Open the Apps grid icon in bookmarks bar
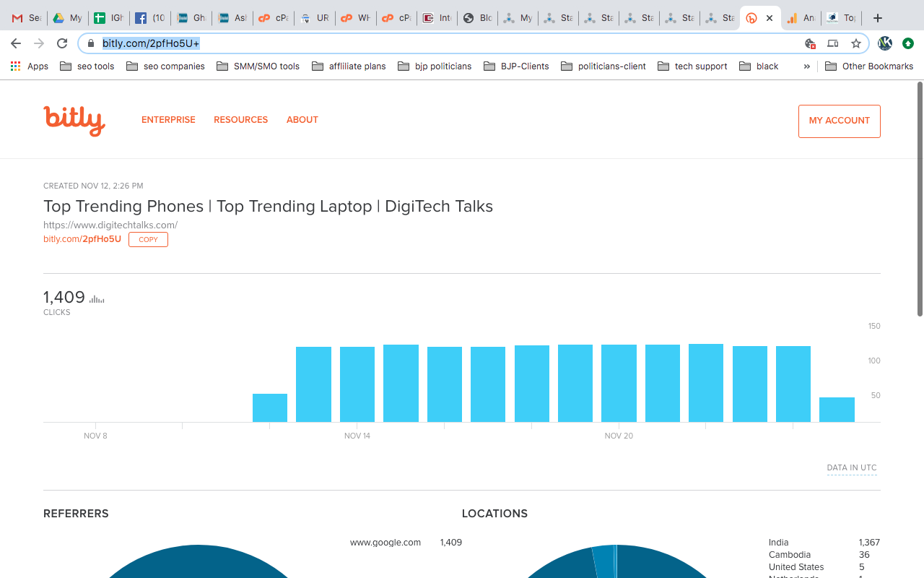 coord(15,66)
